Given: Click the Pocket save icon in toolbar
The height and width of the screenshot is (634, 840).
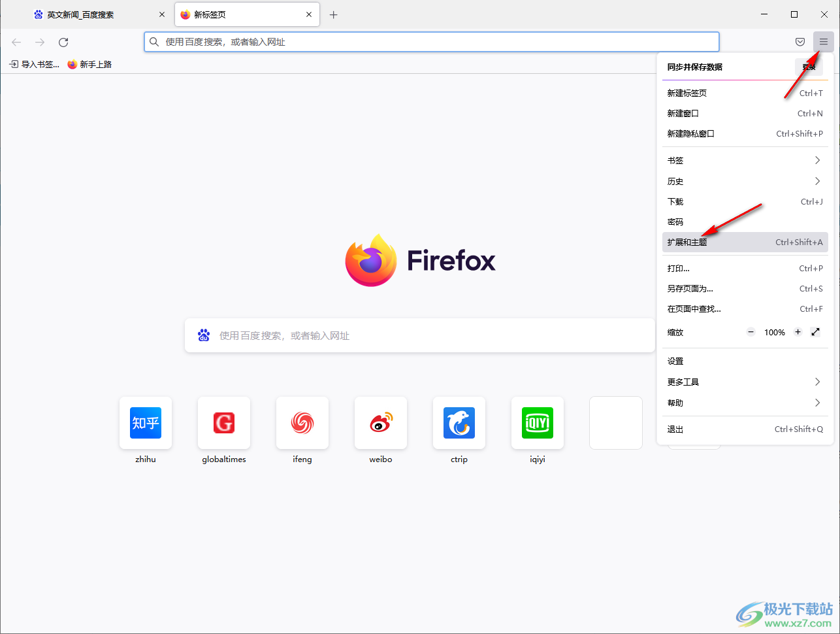Looking at the screenshot, I should pos(800,42).
